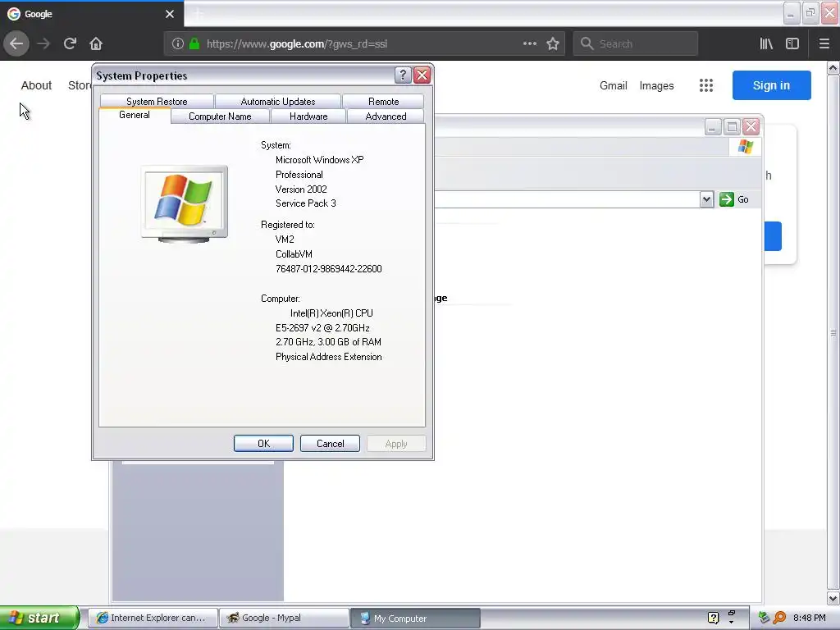The height and width of the screenshot is (630, 840).
Task: Open the browser hamburger menu
Action: coord(824,43)
